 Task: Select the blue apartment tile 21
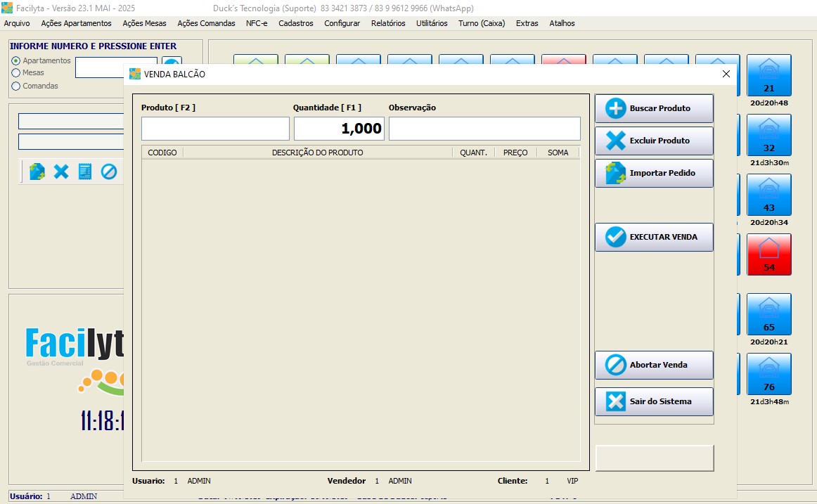(768, 75)
